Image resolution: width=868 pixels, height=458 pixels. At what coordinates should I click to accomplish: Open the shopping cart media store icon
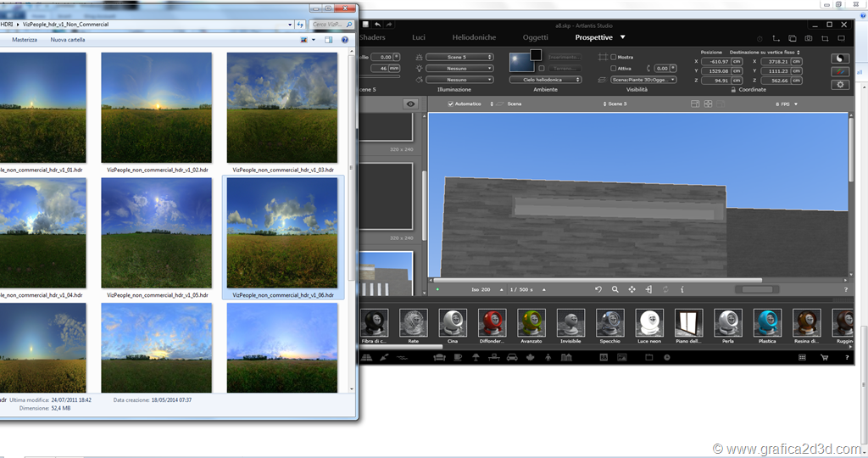point(824,358)
